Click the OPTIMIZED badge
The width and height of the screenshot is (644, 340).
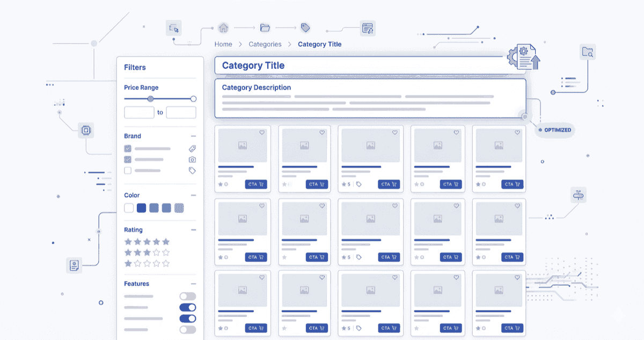(x=555, y=130)
